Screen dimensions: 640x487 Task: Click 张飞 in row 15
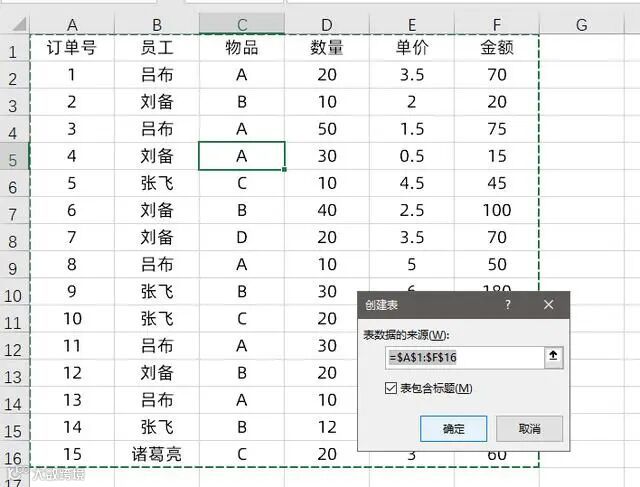157,427
